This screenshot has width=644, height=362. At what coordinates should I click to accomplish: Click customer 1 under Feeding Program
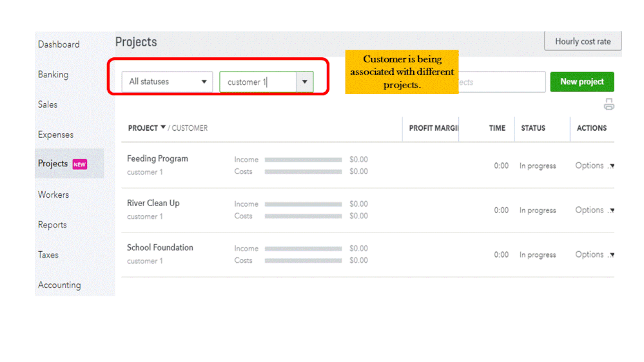pos(144,172)
